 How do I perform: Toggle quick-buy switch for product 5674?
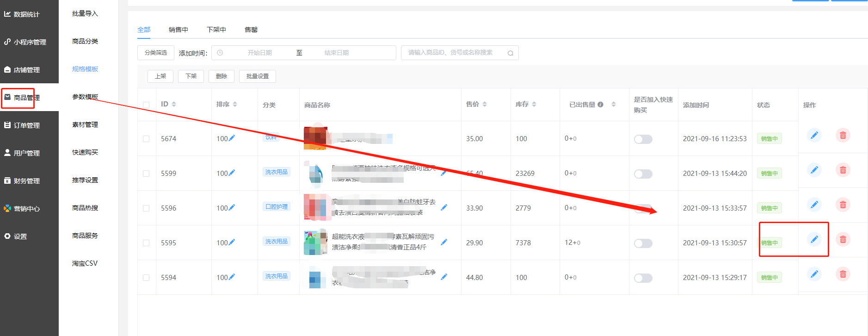coord(643,139)
